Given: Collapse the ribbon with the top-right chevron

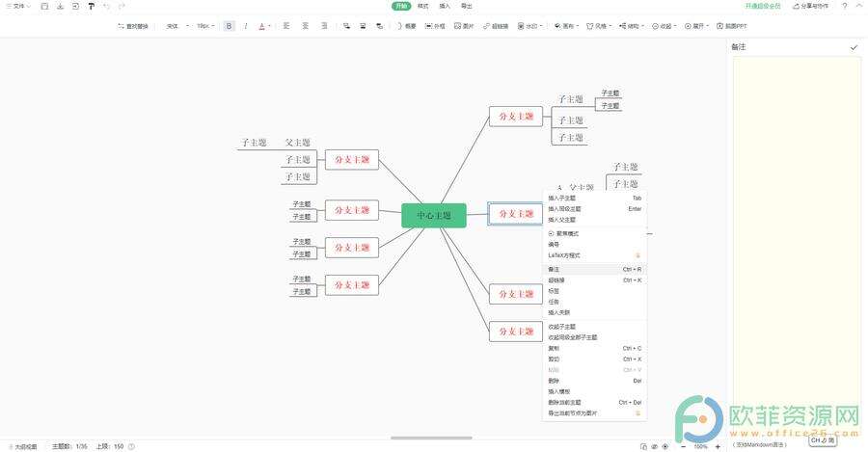Looking at the screenshot, I should tap(859, 6).
